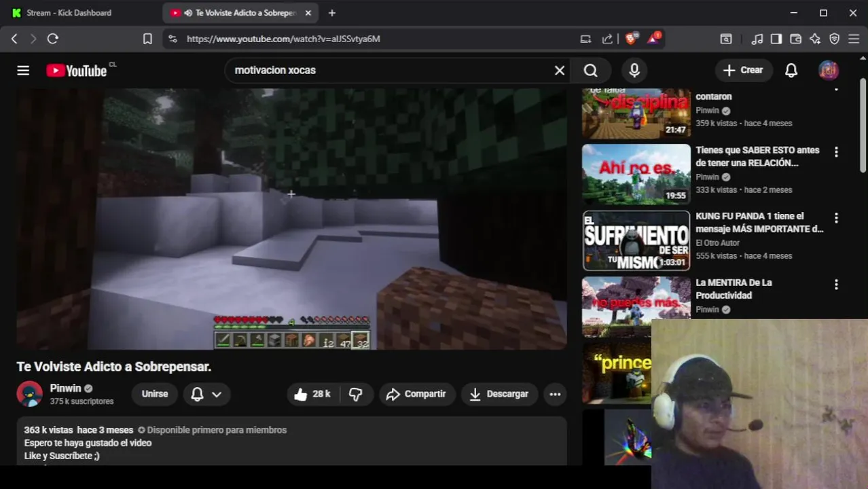This screenshot has width=868, height=489.
Task: Open the music playlist icon in toolbar
Action: coord(757,39)
